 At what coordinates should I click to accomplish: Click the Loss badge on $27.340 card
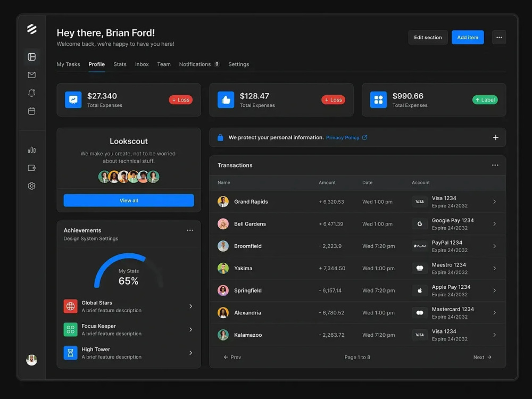[180, 100]
